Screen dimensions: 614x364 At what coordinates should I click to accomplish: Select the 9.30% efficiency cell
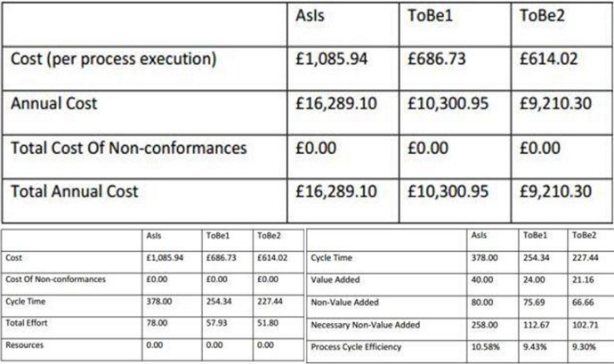click(x=584, y=347)
